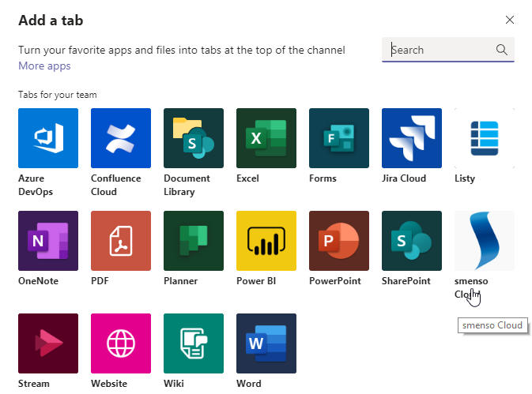Click the "SharePoint" label text
Screen dimensions: 532x394
point(406,281)
